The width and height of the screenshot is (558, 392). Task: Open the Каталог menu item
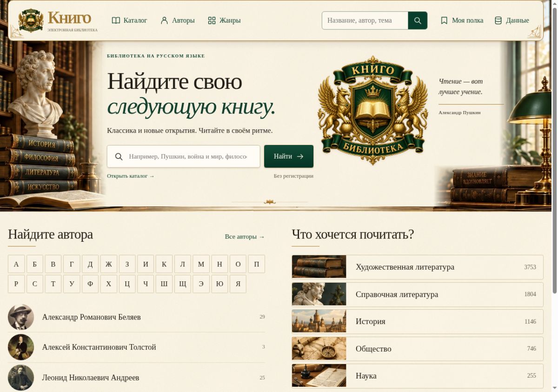[129, 20]
